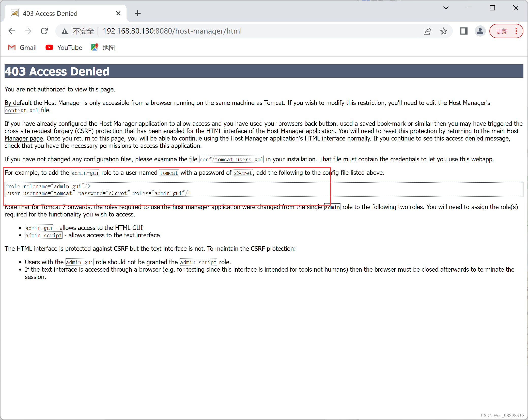Click the not-secure warning icon
The image size is (528, 420).
coord(65,31)
